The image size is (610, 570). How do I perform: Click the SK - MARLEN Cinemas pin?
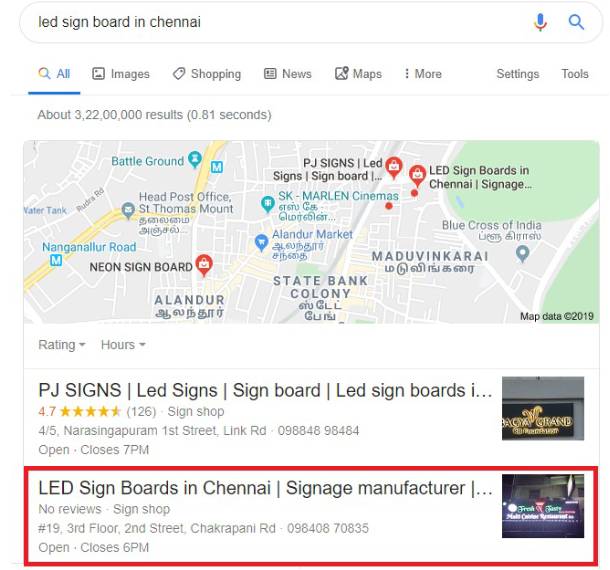[267, 204]
